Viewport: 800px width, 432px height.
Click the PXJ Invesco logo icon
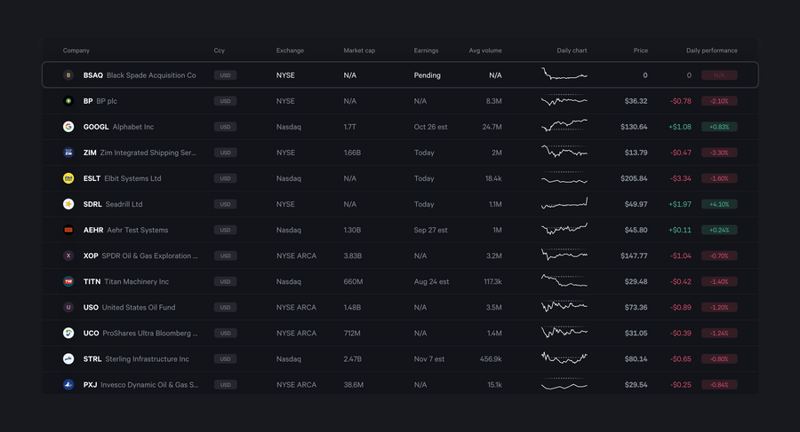(68, 385)
